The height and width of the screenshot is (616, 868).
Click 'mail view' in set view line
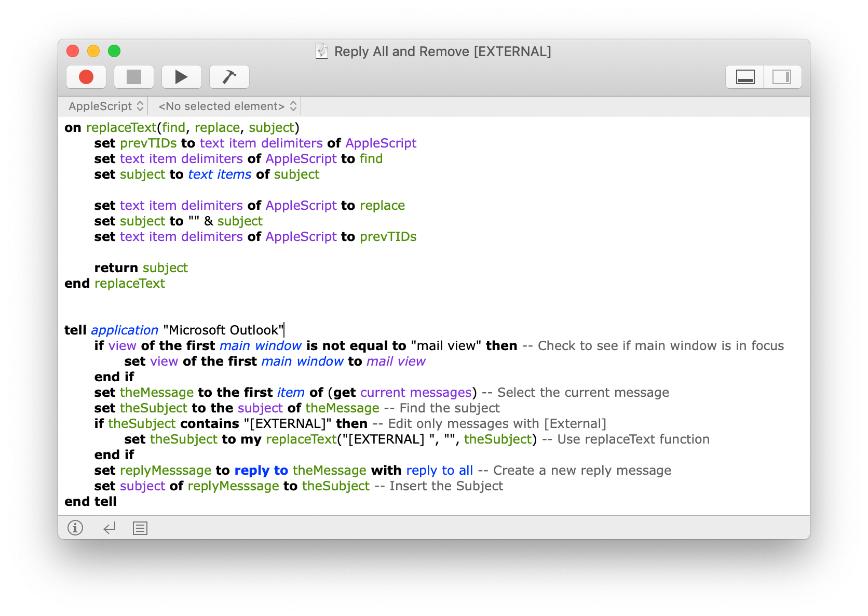(x=396, y=361)
